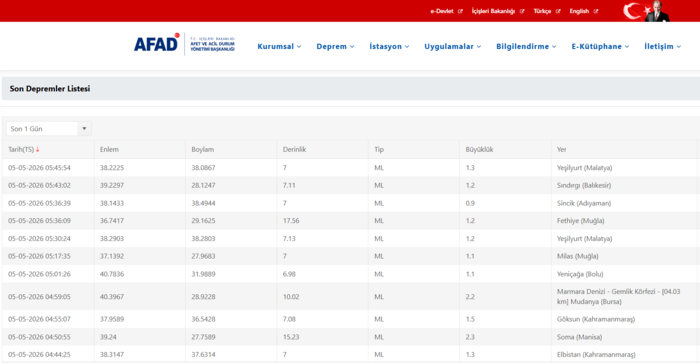Click location Sincik (Adıyaman)
The width and height of the screenshot is (700, 363).
click(x=583, y=203)
